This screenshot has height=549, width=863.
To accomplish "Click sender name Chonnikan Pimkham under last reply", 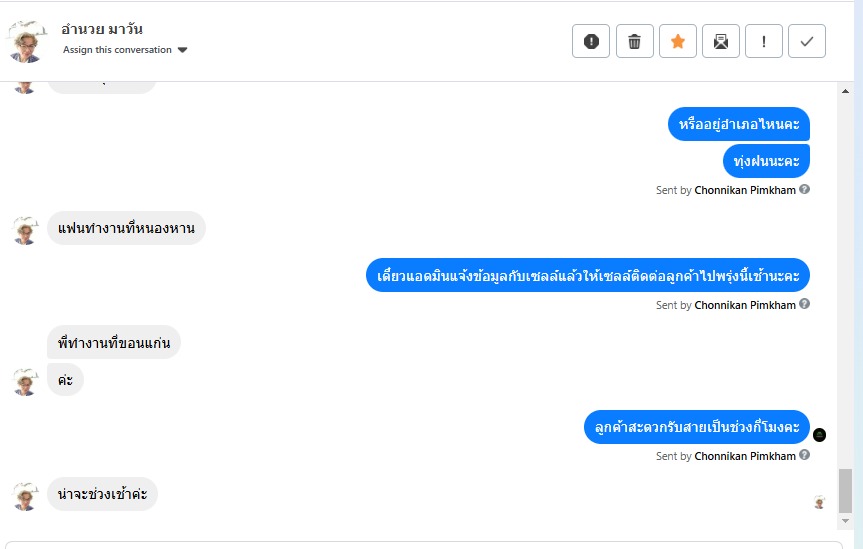I will point(745,456).
